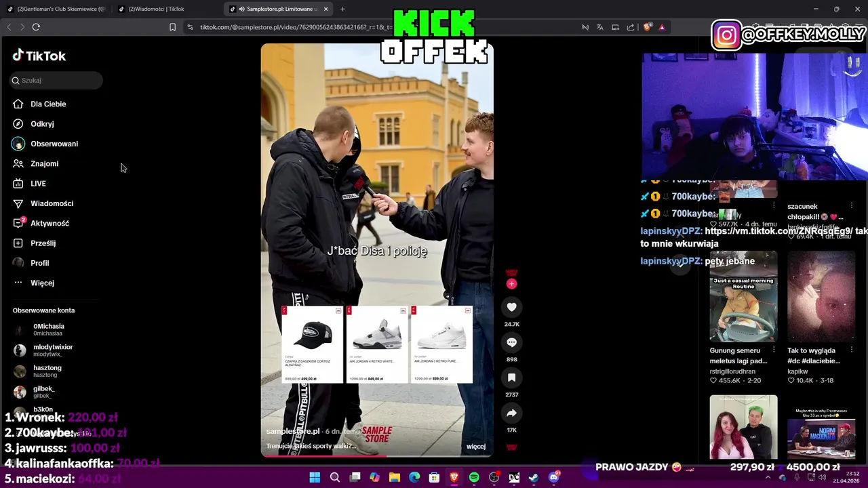
Task: Open the Corteiz cap product card
Action: (x=313, y=345)
